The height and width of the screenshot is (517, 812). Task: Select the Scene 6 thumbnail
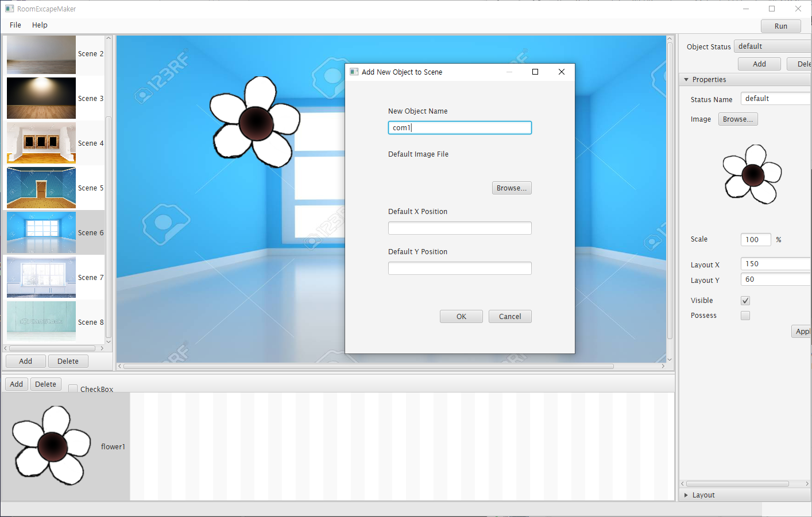point(41,232)
